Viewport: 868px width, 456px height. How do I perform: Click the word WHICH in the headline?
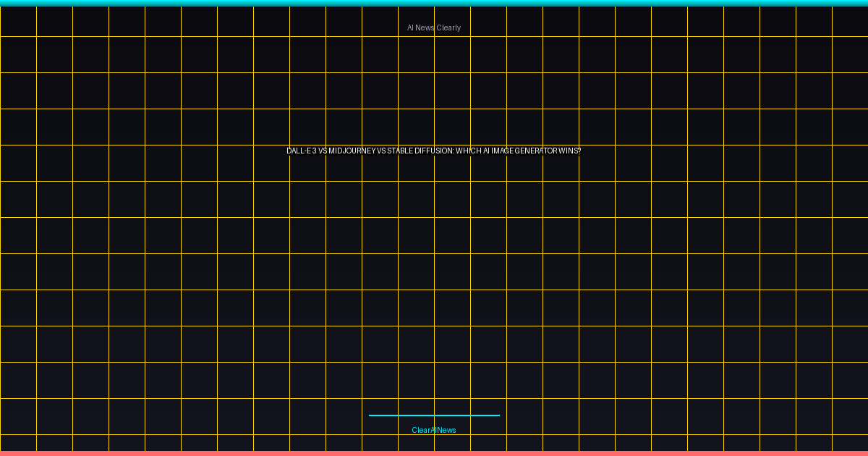[x=468, y=151]
